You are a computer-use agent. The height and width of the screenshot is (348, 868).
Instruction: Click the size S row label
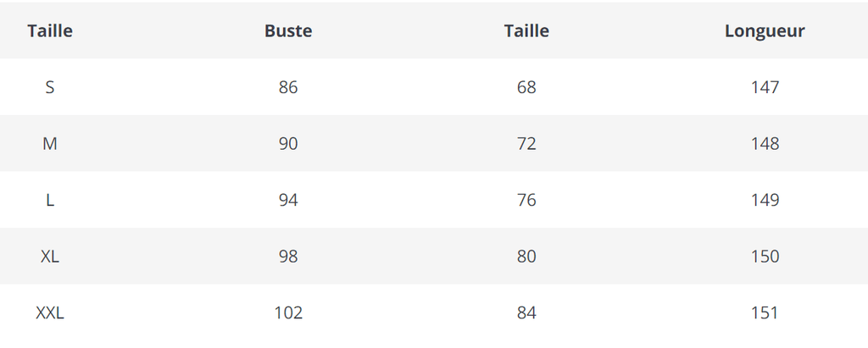(x=50, y=87)
